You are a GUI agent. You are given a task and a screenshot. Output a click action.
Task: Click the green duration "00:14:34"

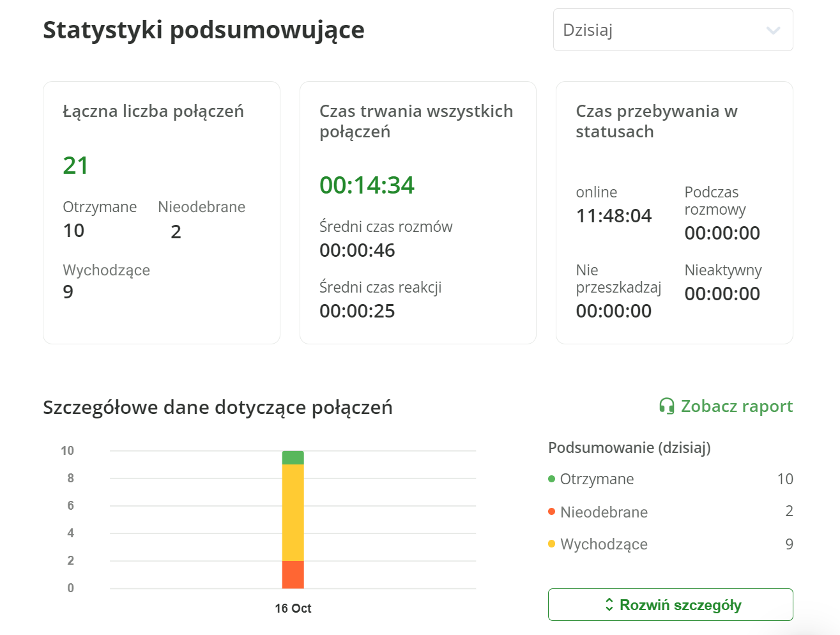click(367, 186)
